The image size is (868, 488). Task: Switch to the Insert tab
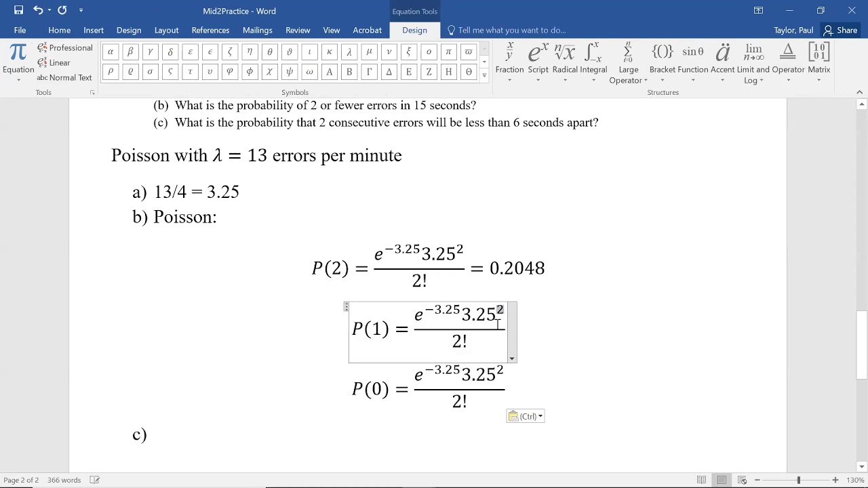coord(94,30)
